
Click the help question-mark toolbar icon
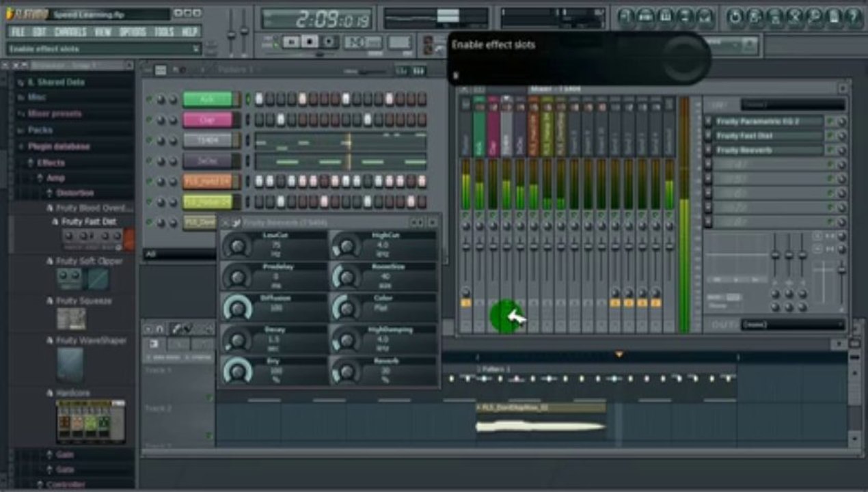click(x=853, y=17)
